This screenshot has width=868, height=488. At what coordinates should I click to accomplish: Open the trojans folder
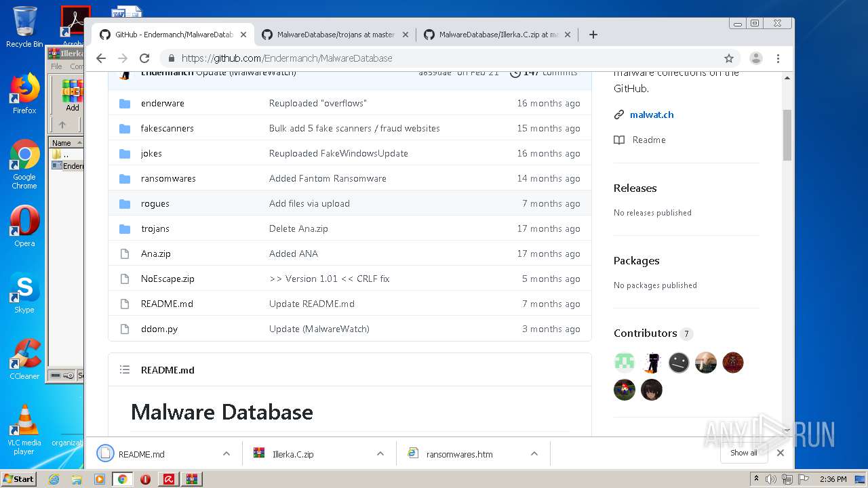(155, 228)
